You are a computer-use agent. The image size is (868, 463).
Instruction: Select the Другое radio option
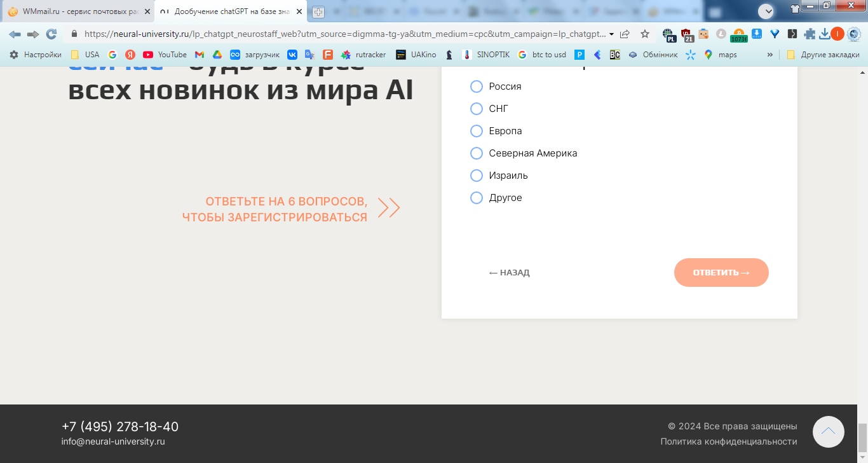pos(477,198)
